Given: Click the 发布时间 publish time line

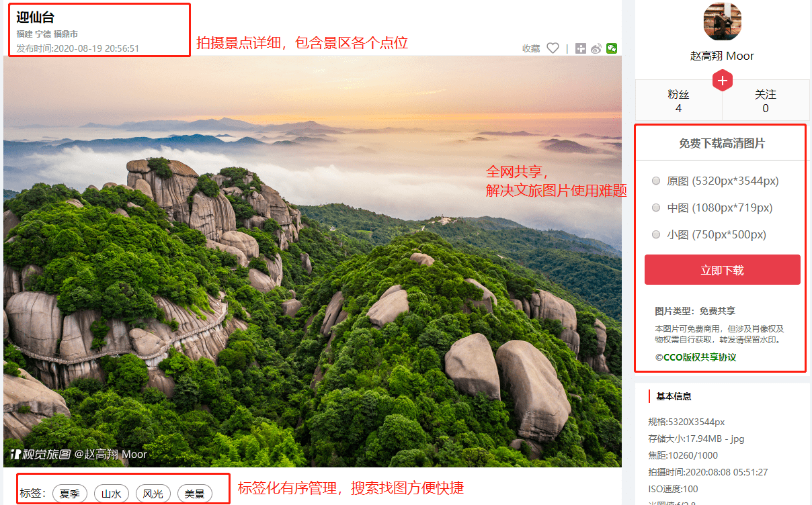Looking at the screenshot, I should pyautogui.click(x=78, y=48).
